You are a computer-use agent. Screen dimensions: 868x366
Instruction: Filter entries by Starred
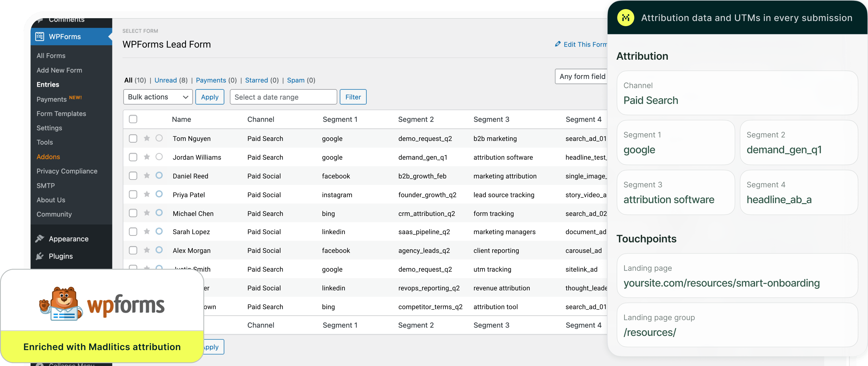point(257,80)
